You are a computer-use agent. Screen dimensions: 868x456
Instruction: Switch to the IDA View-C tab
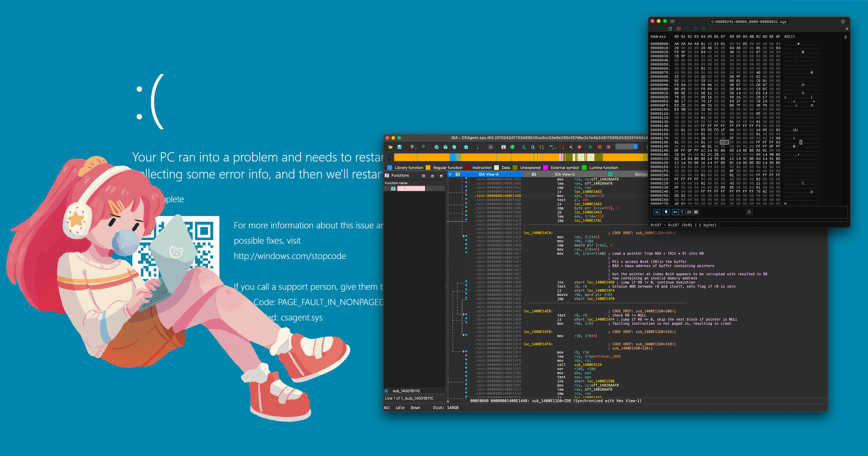click(565, 174)
